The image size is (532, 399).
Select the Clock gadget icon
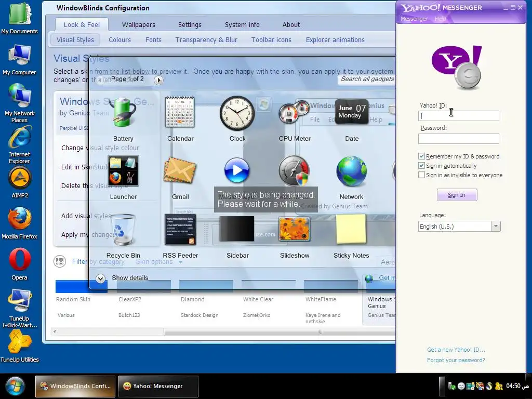237,113
